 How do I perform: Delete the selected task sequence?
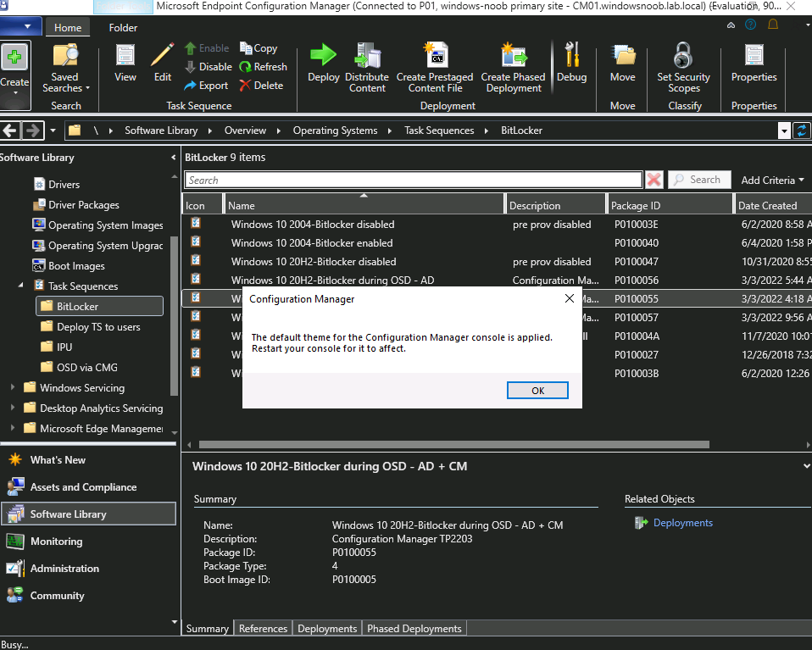tap(262, 86)
